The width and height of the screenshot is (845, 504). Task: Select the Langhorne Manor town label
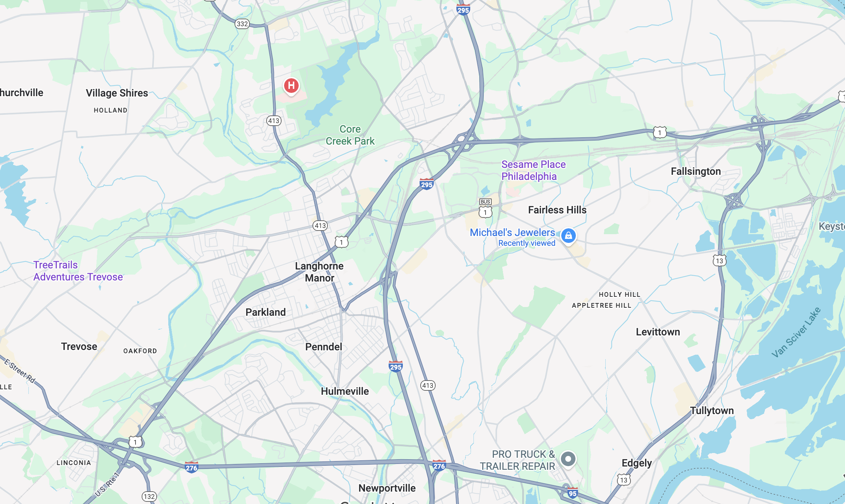[319, 272]
